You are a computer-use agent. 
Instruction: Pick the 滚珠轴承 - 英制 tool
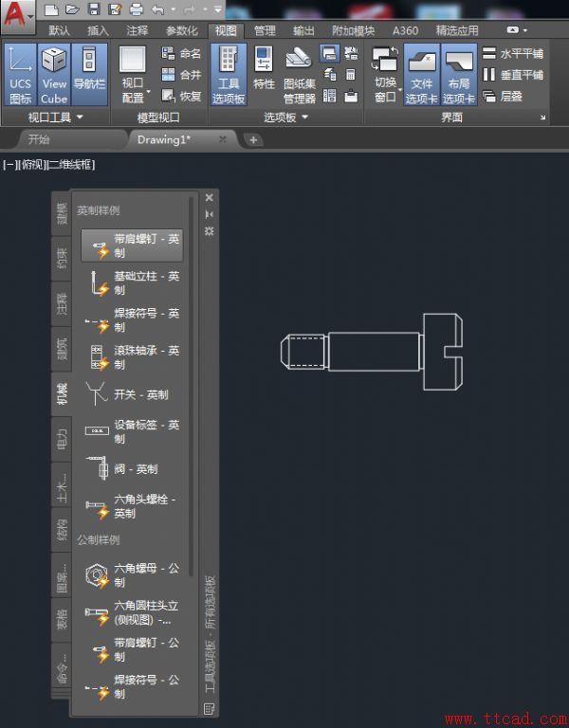tap(133, 357)
